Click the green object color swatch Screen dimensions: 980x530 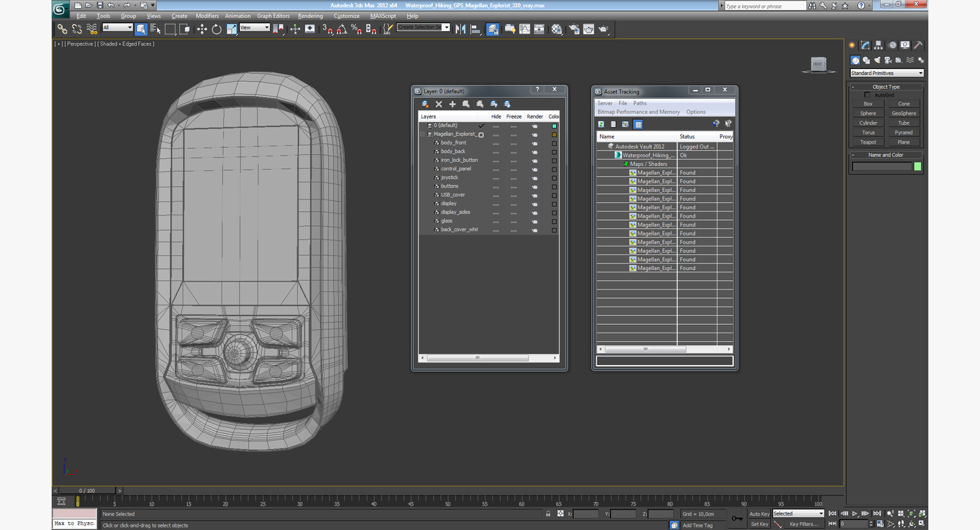click(917, 166)
